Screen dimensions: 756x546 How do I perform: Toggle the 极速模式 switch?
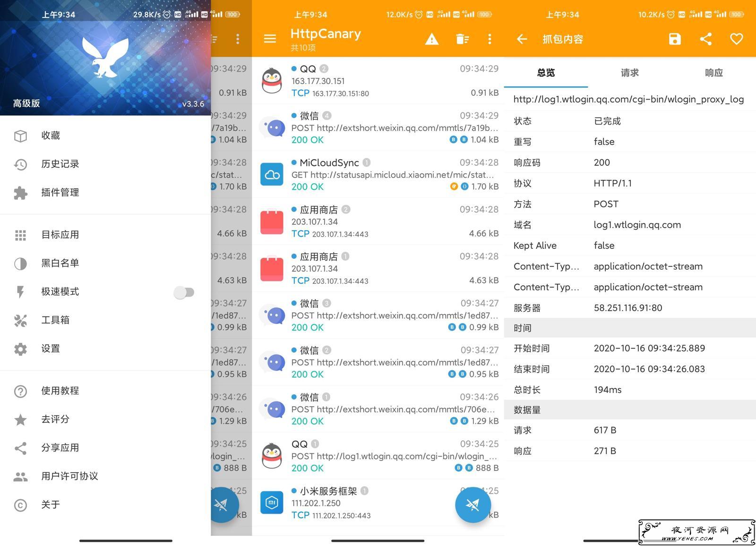point(184,292)
